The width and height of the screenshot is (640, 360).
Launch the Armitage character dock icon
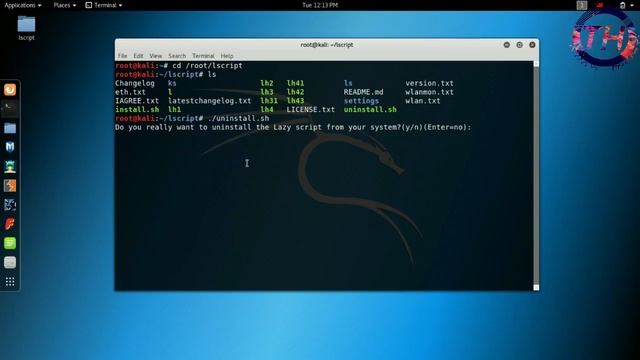(x=10, y=166)
